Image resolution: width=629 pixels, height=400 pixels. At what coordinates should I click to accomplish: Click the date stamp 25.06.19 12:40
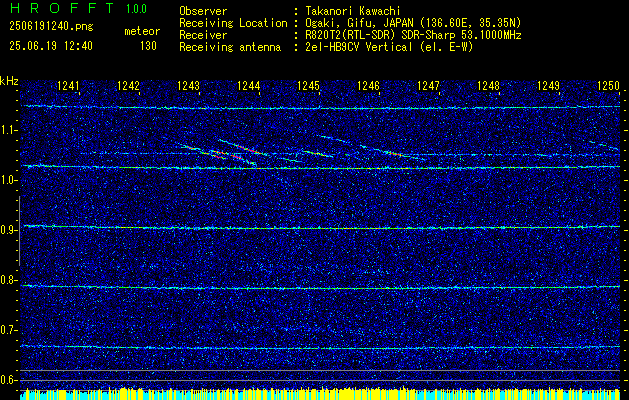click(51, 46)
